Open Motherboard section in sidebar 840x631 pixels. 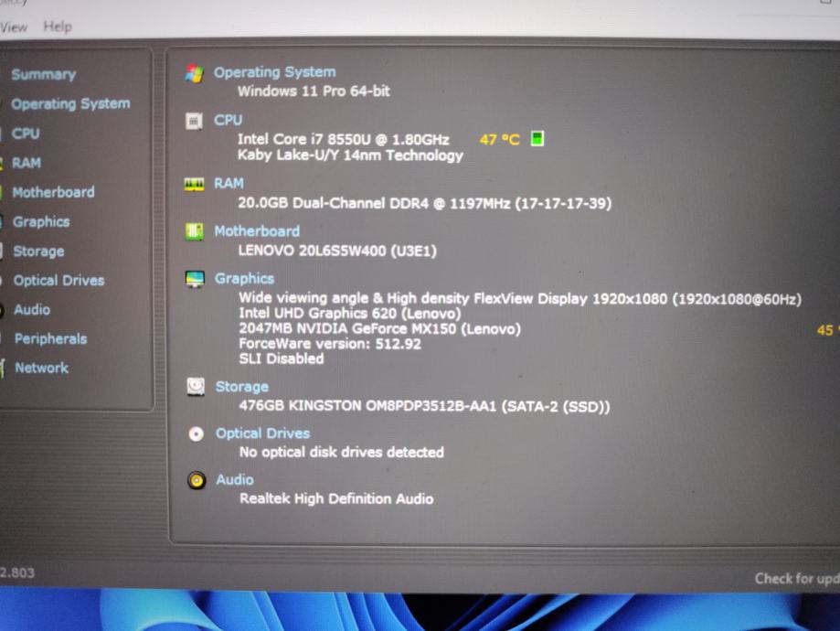pos(54,192)
